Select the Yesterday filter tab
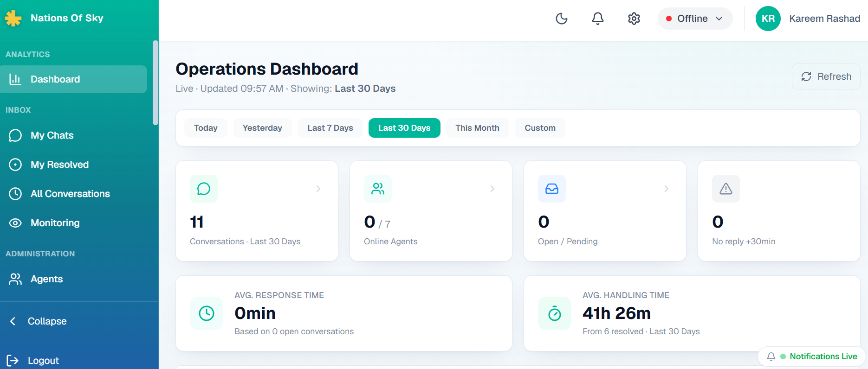 [262, 128]
